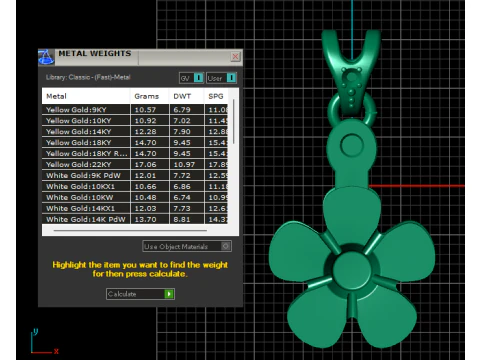Click the DWT column header
This screenshot has width=480, height=360.
[187, 96]
